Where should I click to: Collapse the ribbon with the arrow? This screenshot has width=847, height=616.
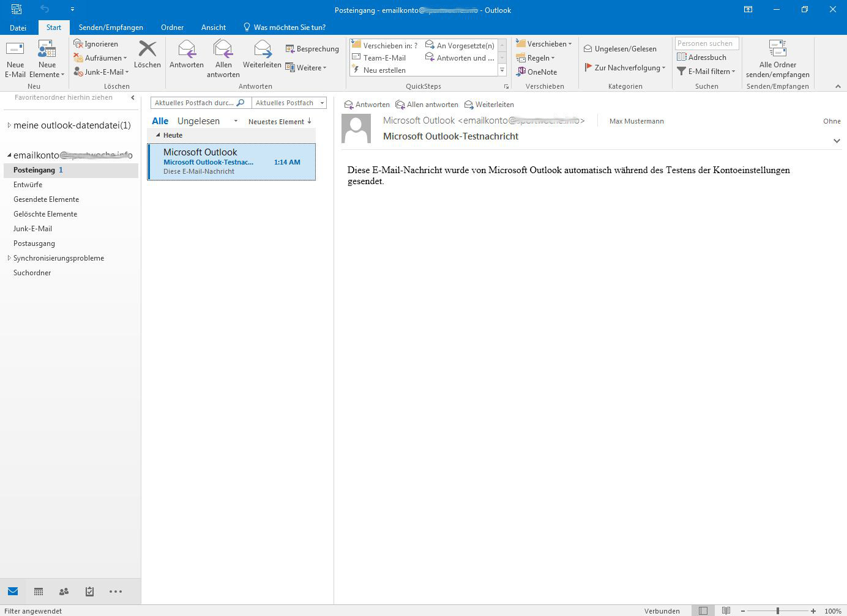[x=838, y=87]
